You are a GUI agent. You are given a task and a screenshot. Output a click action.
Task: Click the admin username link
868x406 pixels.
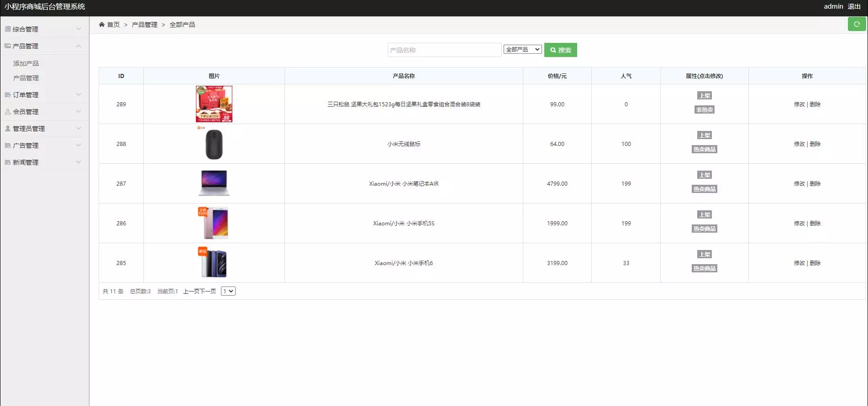click(833, 6)
